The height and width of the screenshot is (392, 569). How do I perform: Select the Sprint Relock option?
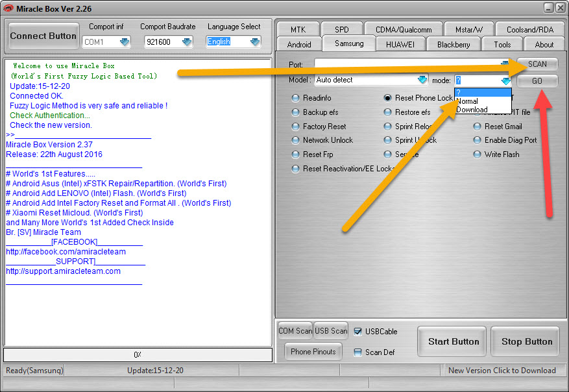point(387,127)
